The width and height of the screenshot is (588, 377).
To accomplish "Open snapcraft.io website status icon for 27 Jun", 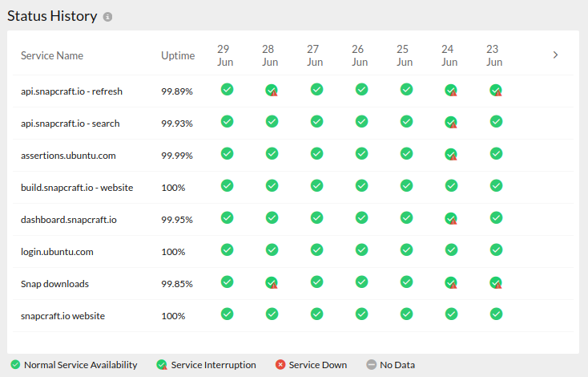I will click(317, 314).
